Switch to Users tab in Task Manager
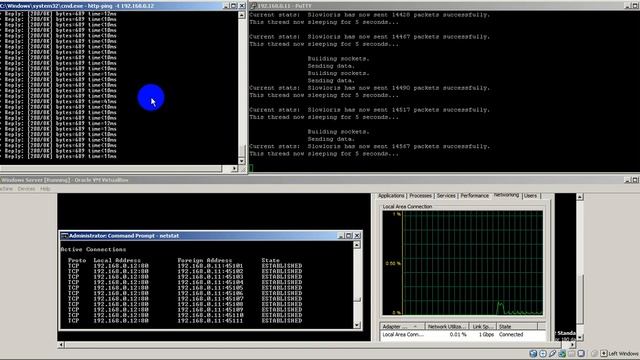This screenshot has height=360, width=640. (x=531, y=196)
